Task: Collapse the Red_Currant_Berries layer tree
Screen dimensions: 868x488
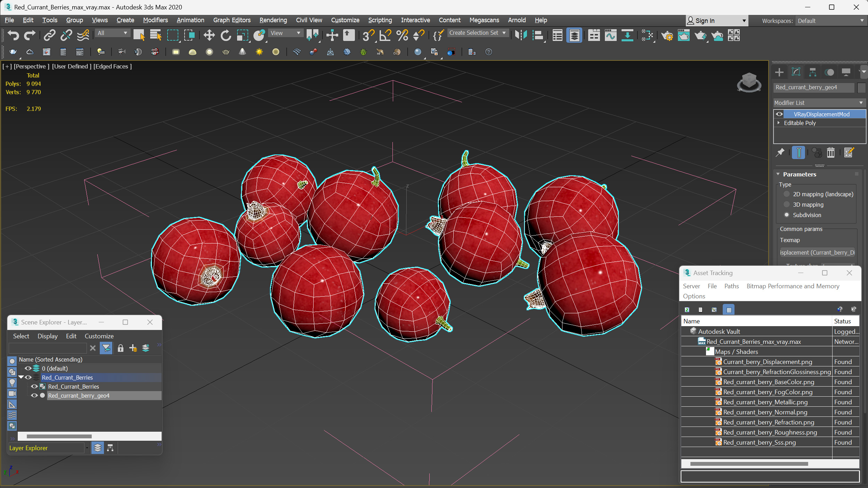Action: click(21, 377)
